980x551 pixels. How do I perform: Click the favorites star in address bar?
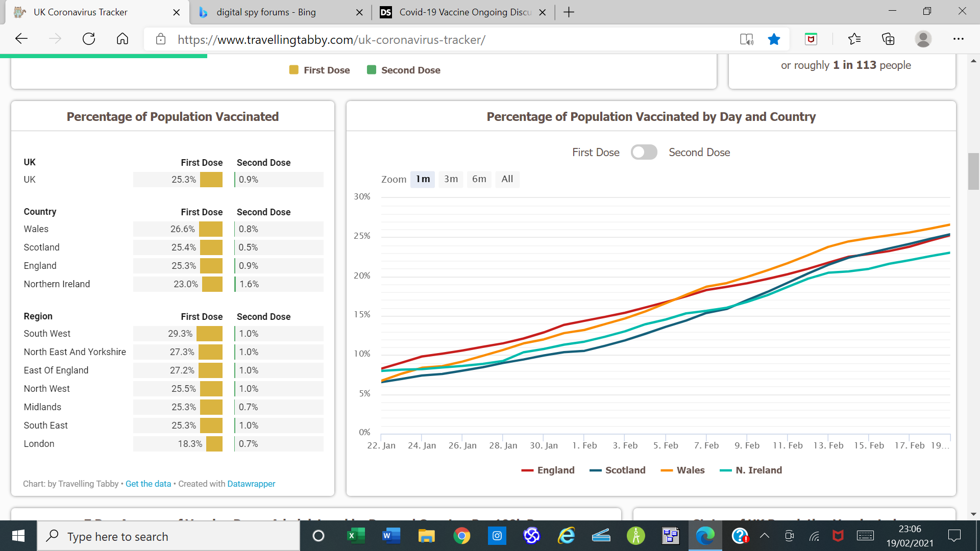click(774, 39)
